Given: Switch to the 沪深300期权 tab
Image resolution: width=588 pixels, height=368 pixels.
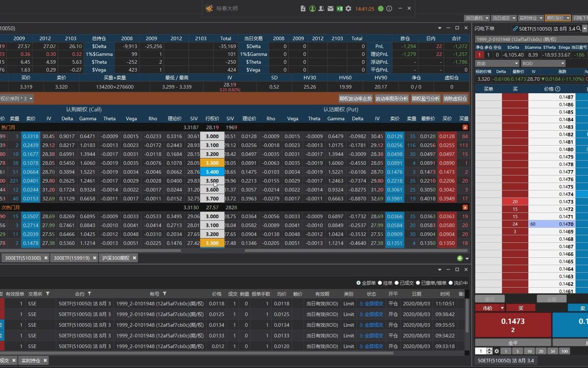Looking at the screenshot, I should 116,258.
